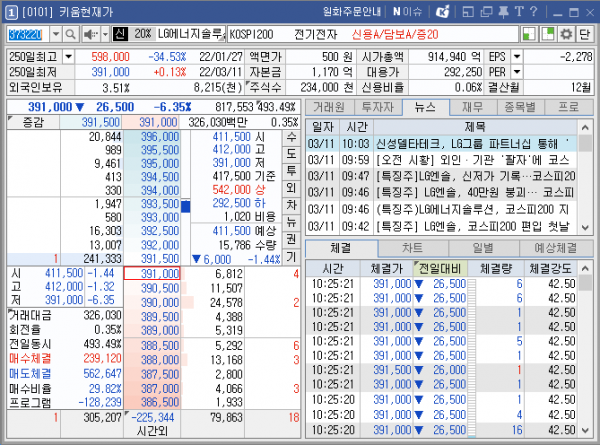
Task: Click the trade list scroll up arrow
Action: tap(585, 269)
